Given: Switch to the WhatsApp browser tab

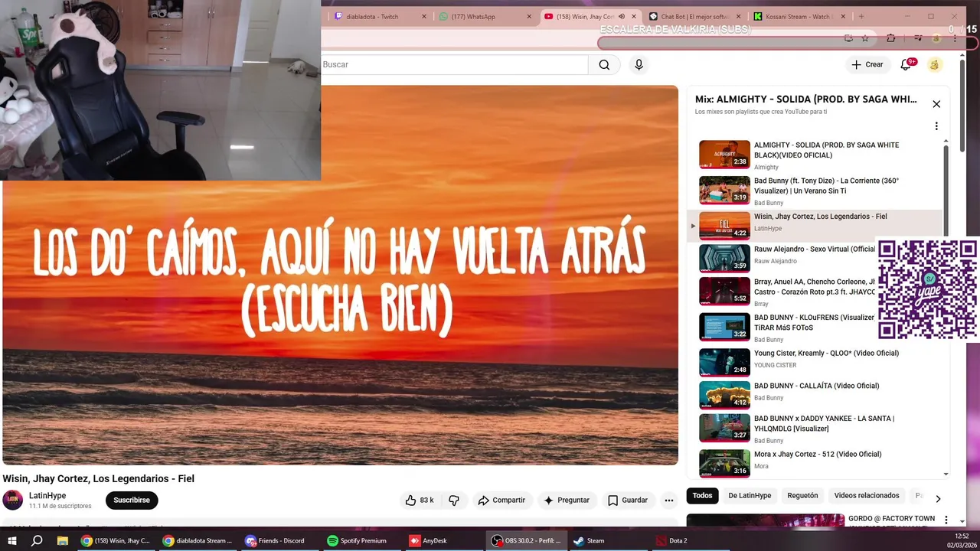Looking at the screenshot, I should pyautogui.click(x=473, y=16).
